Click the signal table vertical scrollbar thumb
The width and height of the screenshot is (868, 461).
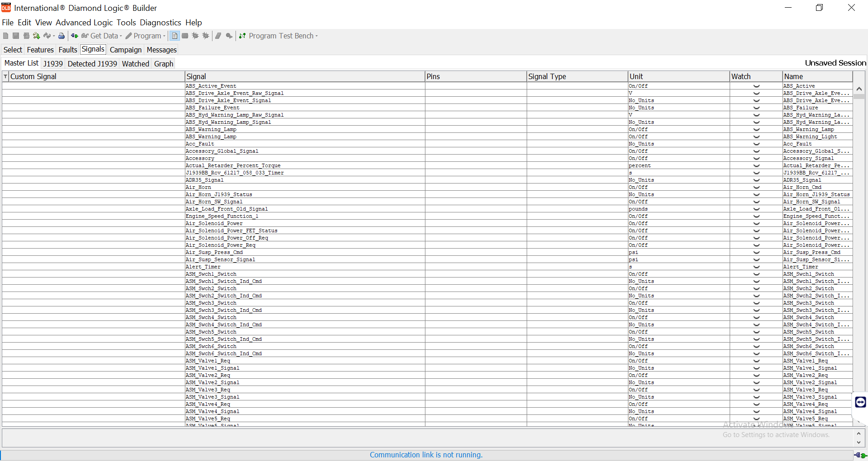859,96
